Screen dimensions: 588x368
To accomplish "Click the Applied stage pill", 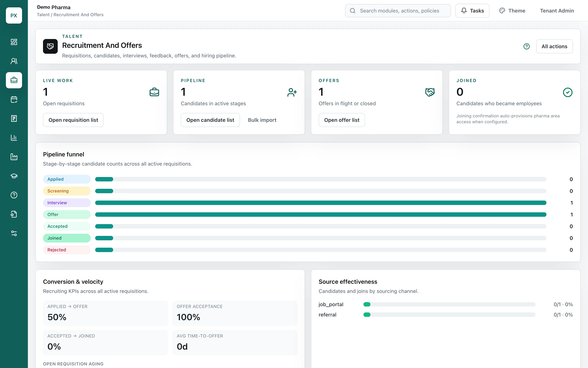I will [67, 179].
